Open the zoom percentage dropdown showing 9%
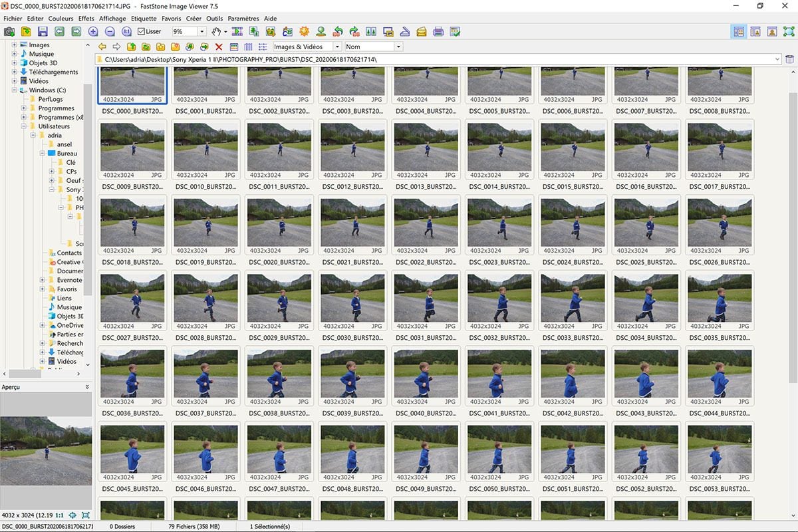Image resolution: width=798 pixels, height=532 pixels. tap(201, 31)
